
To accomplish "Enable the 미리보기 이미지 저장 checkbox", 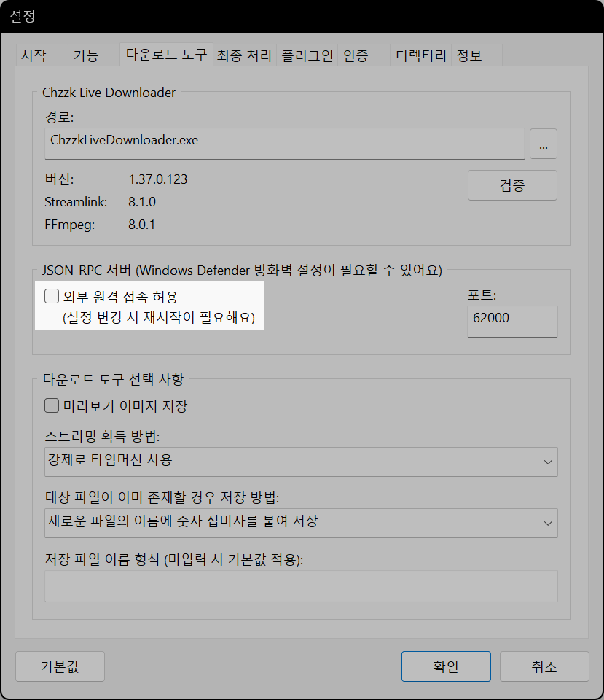I will pos(51,405).
